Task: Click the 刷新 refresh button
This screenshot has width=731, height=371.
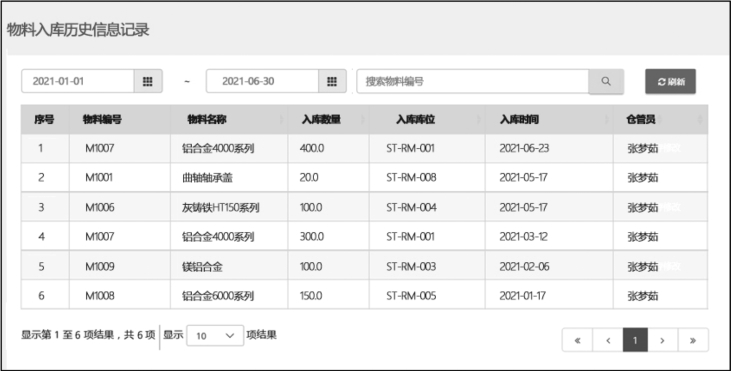Action: 670,82
